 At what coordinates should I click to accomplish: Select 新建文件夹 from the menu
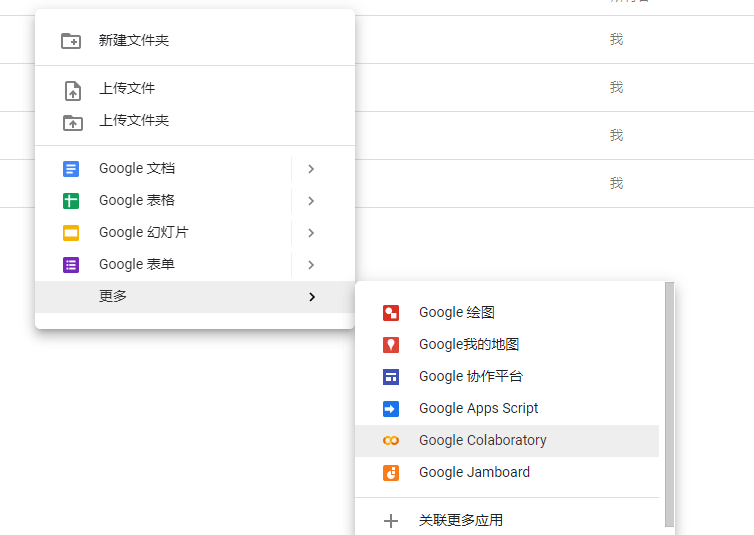195,41
